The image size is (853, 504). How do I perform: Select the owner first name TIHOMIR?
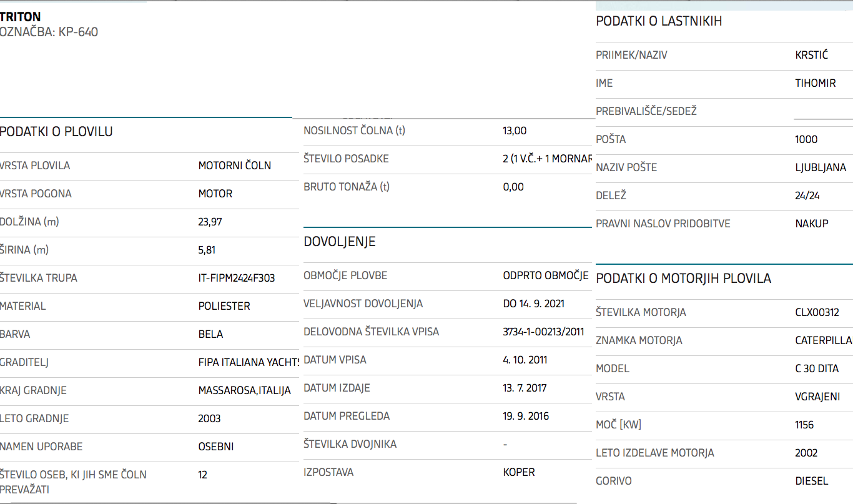(x=816, y=83)
